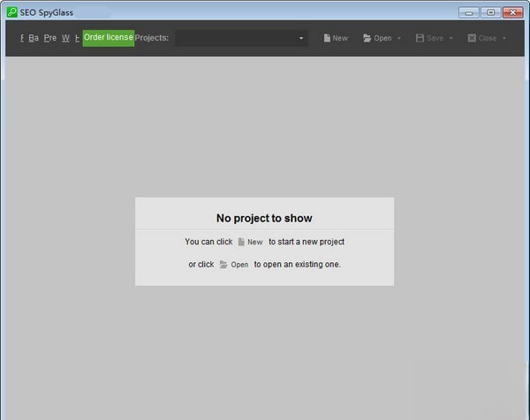The image size is (530, 420).
Task: Open the W menu item
Action: pos(65,38)
